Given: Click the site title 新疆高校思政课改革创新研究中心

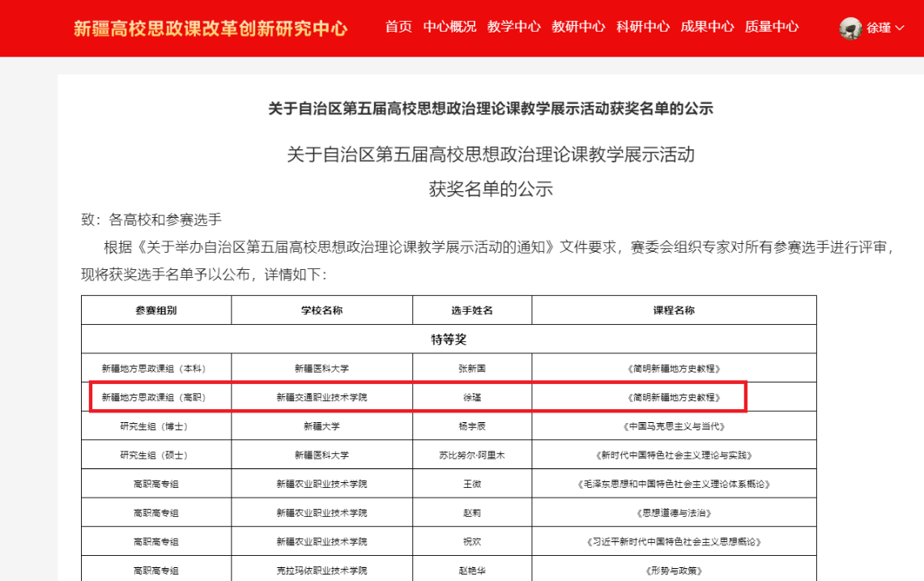Looking at the screenshot, I should click(x=211, y=28).
